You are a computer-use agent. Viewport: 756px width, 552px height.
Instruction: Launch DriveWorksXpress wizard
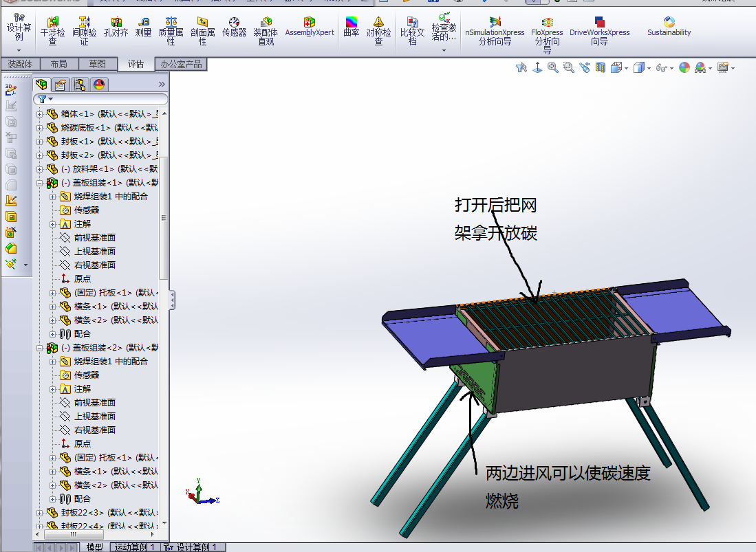point(600,30)
